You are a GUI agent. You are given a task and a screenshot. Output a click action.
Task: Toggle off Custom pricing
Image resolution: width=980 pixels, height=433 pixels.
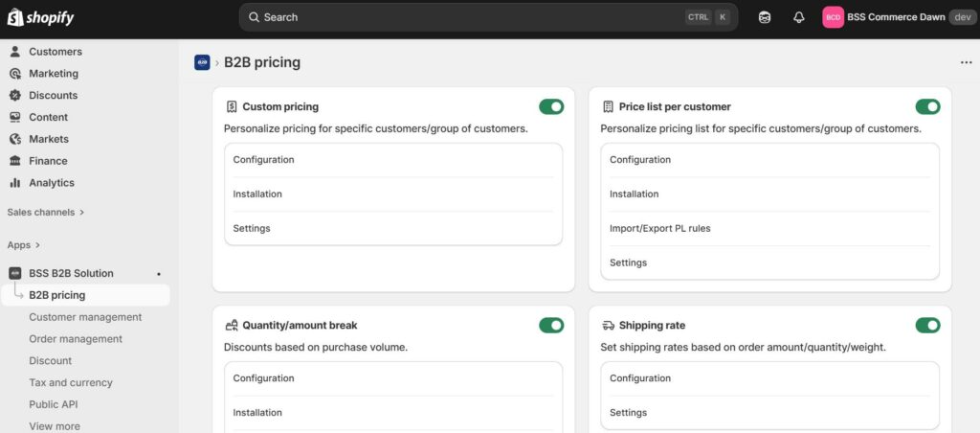(551, 107)
